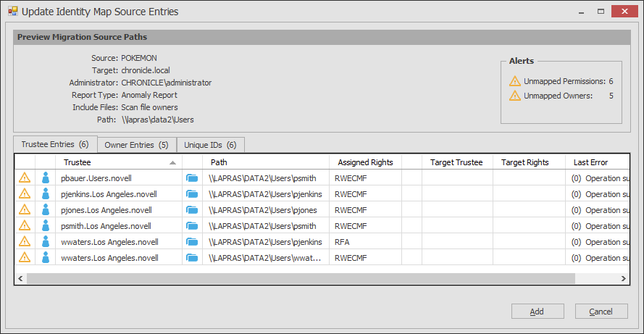Click the Path column header
The image size is (644, 334).
click(265, 162)
